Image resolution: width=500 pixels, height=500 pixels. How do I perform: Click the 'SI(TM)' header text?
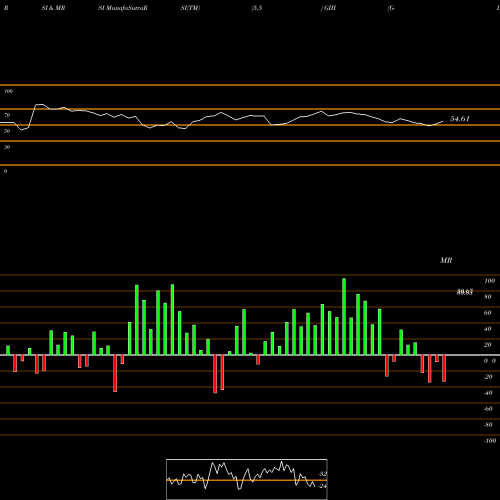(190, 8)
